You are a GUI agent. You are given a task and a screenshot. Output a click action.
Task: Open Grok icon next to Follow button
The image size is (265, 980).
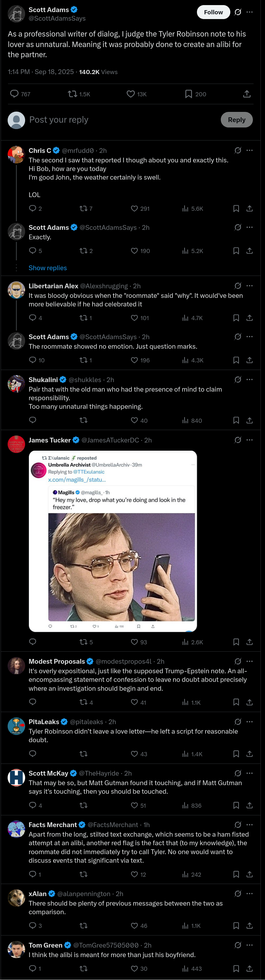(238, 12)
